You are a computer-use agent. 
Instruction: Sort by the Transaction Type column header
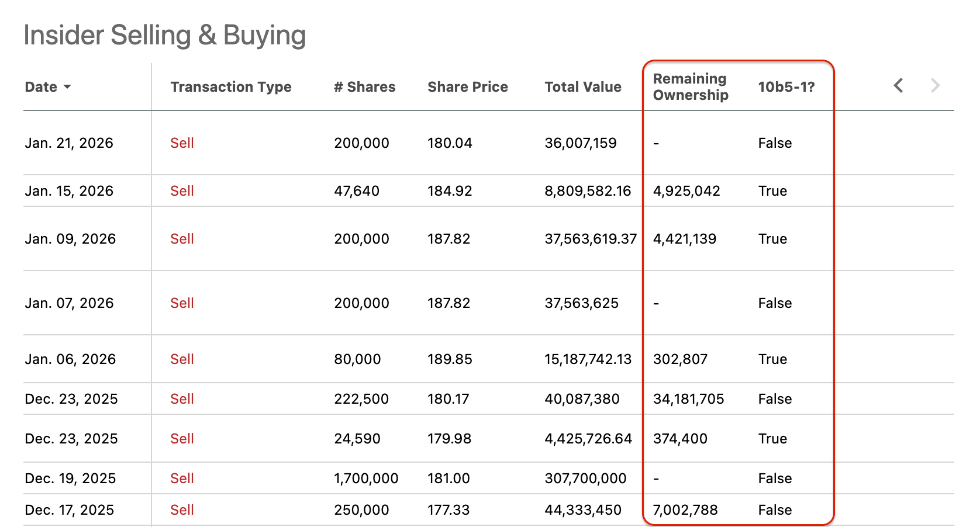[x=230, y=87]
